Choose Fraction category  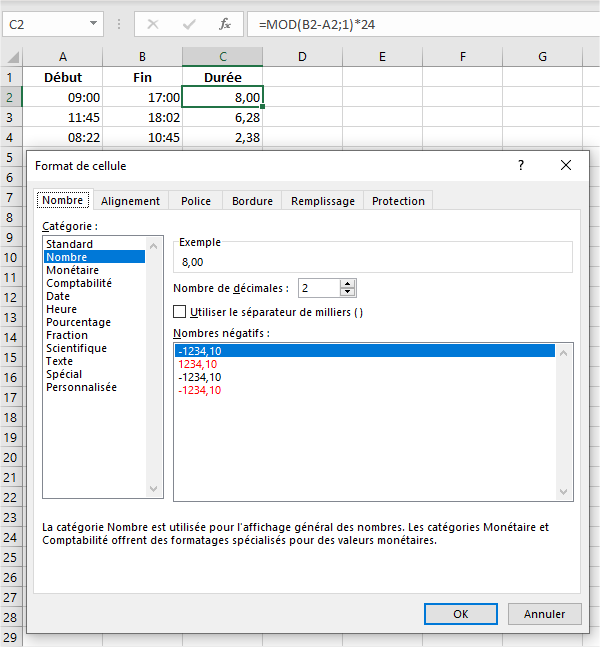tap(94, 335)
